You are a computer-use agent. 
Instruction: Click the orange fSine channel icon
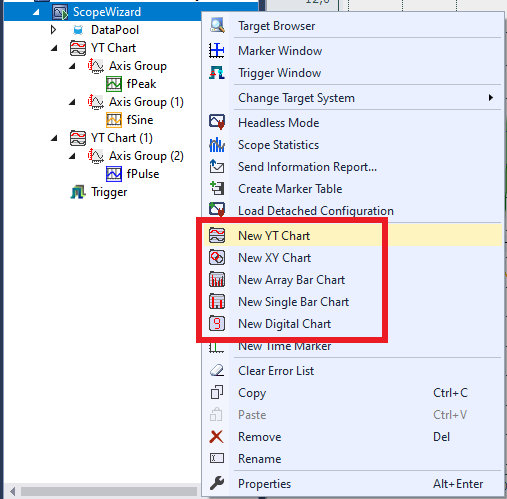point(114,120)
